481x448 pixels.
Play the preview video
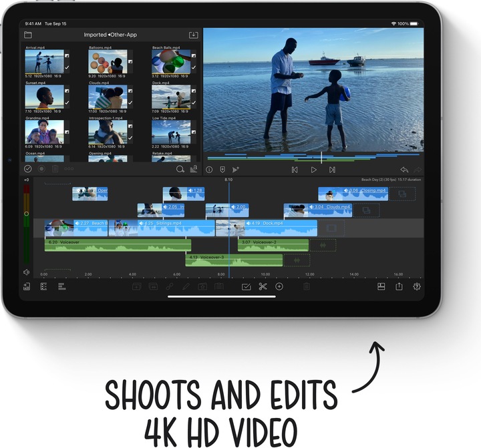coord(313,170)
